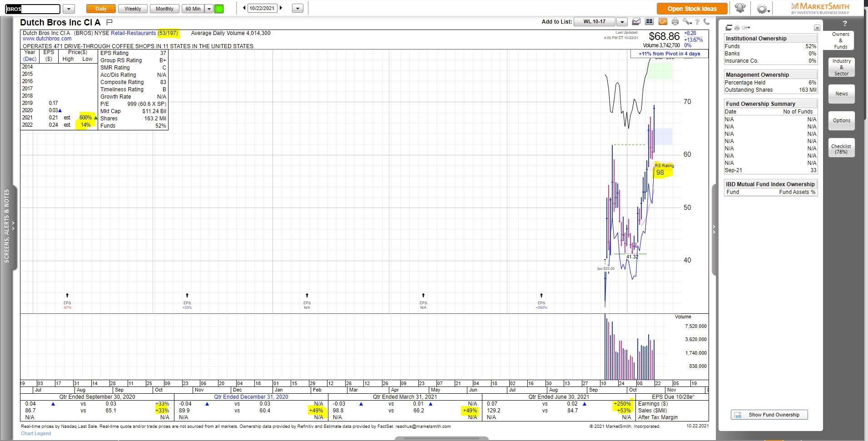Screen dimensions: 868x441
Task: Click the phone contact icon
Action: click(x=706, y=21)
